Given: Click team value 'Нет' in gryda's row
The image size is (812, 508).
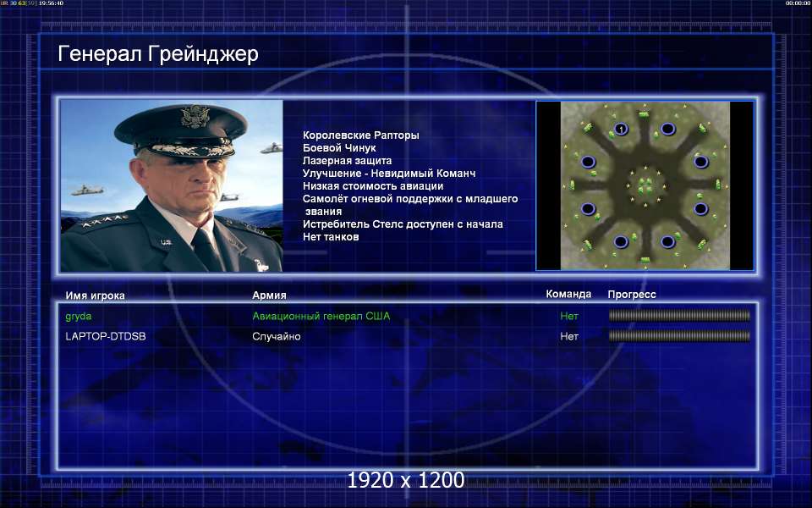Looking at the screenshot, I should pos(569,316).
